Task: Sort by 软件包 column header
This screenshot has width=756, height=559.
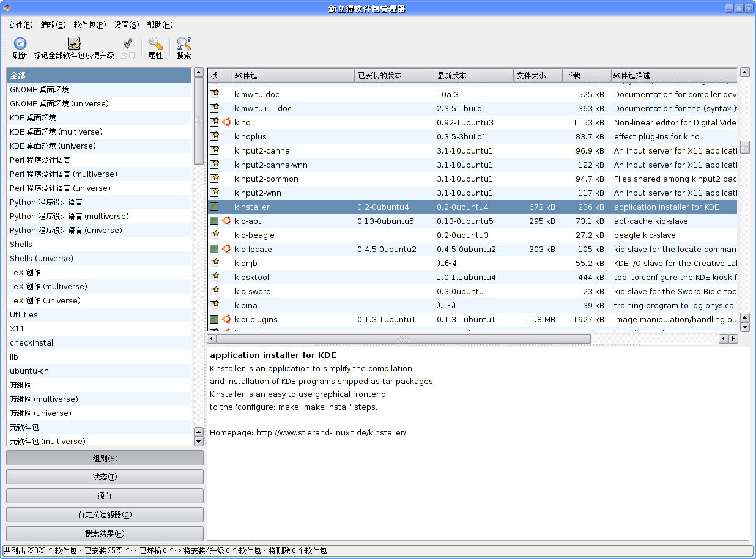Action: click(x=293, y=76)
